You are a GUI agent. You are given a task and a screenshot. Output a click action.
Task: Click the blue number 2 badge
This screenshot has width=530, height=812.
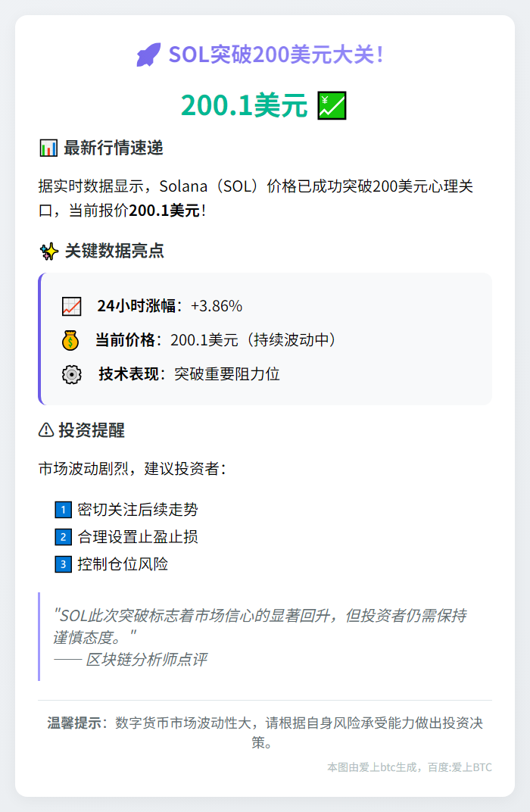pyautogui.click(x=63, y=537)
